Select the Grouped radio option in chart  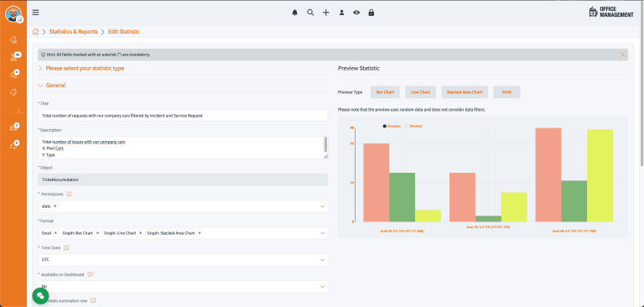point(384,126)
